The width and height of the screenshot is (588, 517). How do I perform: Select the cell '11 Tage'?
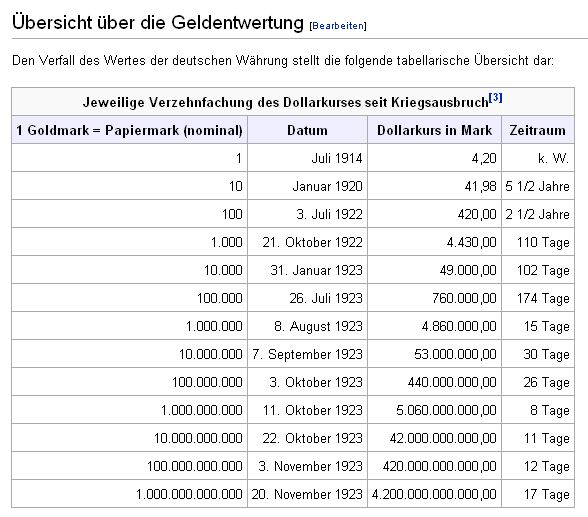click(537, 438)
